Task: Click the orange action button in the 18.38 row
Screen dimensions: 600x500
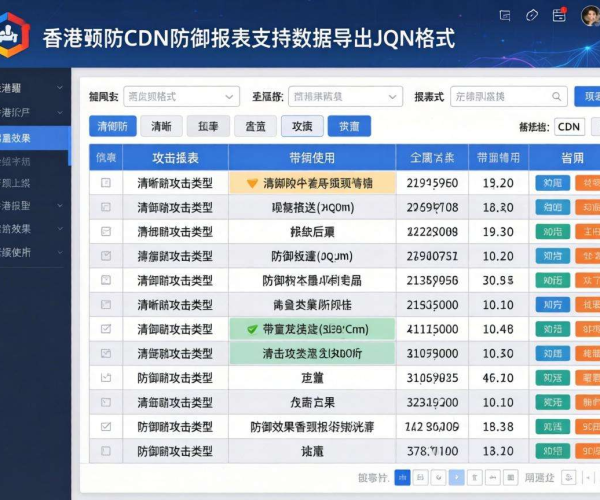Action: 588,426
